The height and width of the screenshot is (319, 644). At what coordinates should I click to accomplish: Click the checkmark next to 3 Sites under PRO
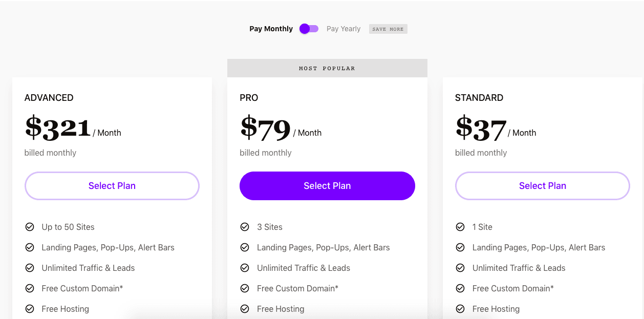[x=245, y=227]
